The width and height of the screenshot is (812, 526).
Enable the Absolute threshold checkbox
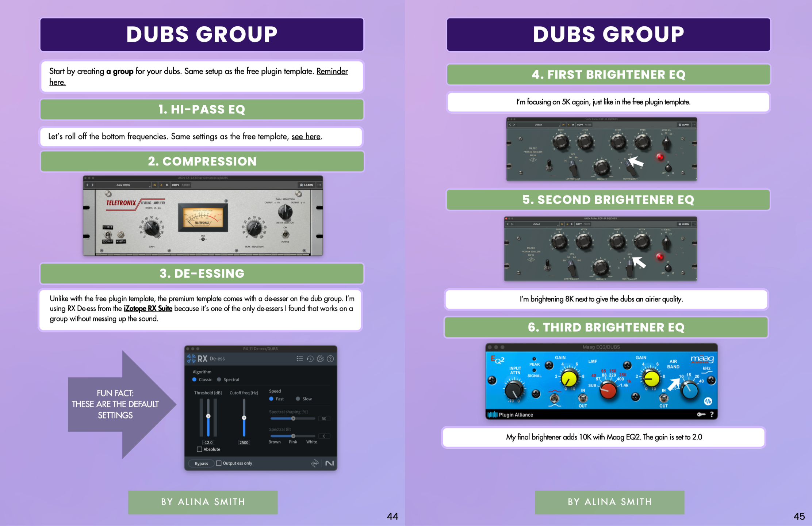(x=199, y=449)
